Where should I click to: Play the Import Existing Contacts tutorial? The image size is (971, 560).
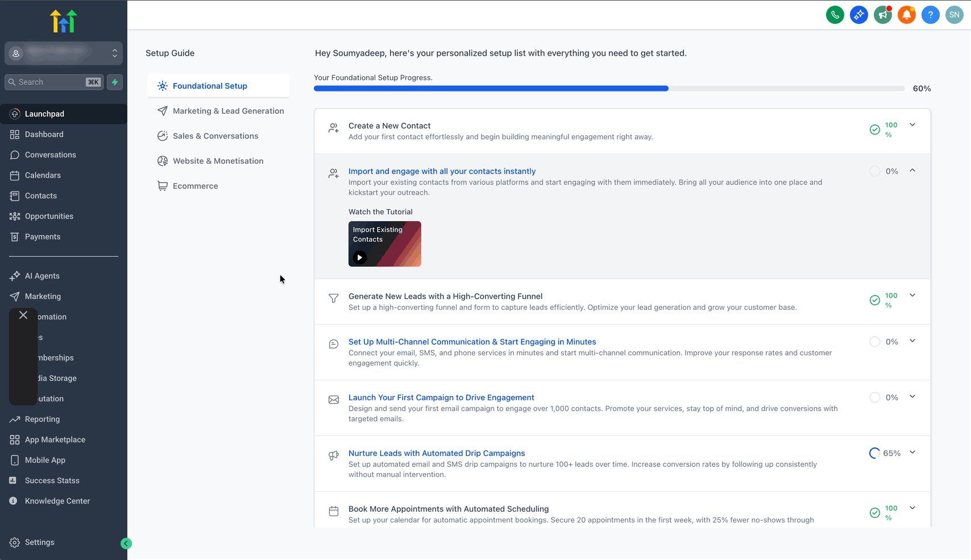tap(359, 258)
